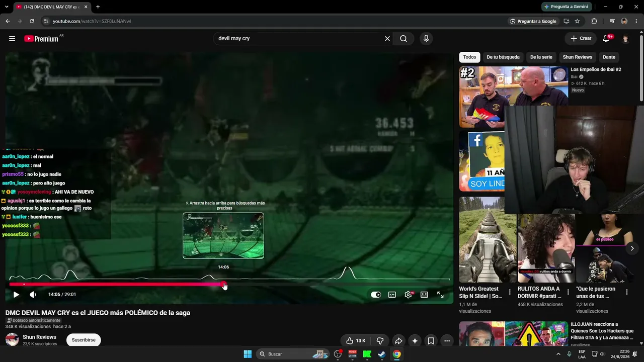Open 'Los Empeños de Ibai #2' thumbnail

pos(514,97)
